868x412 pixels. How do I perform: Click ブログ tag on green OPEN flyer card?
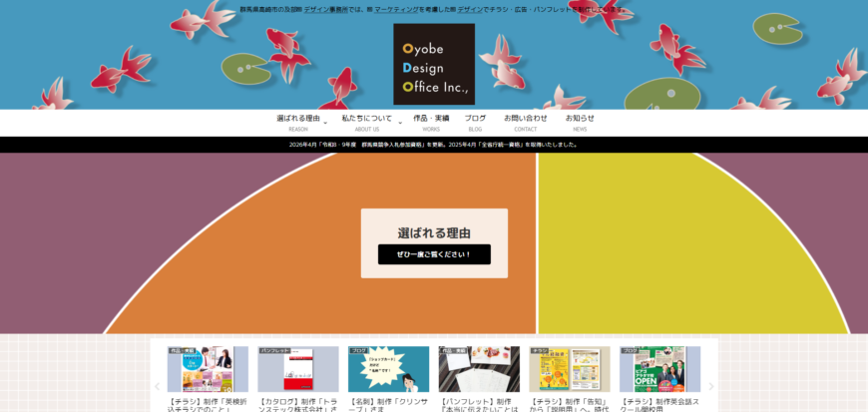pos(630,350)
